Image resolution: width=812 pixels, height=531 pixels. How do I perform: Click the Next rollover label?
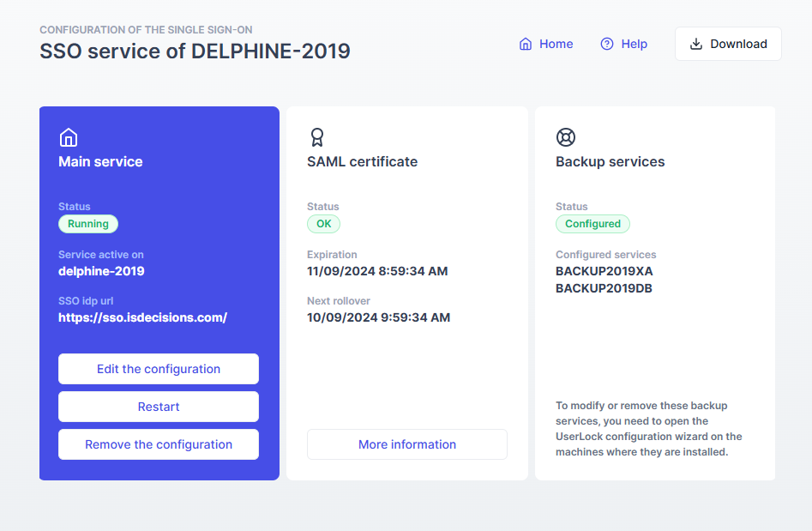point(339,301)
